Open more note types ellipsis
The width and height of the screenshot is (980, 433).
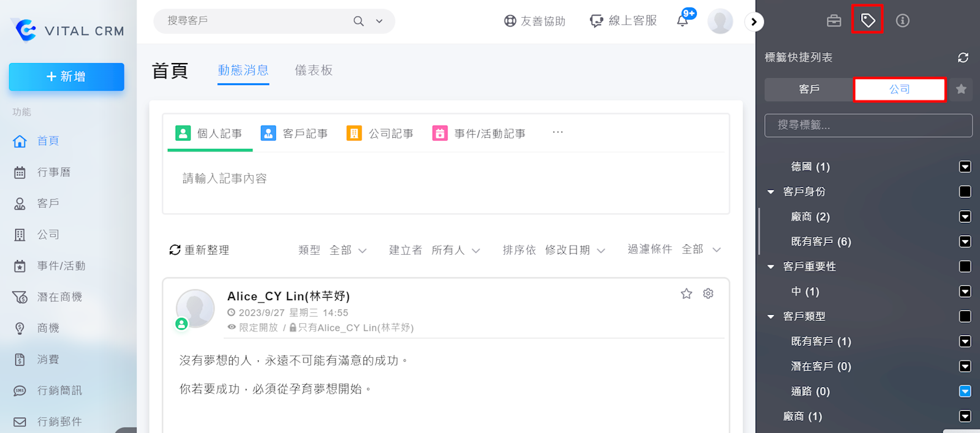pos(558,132)
